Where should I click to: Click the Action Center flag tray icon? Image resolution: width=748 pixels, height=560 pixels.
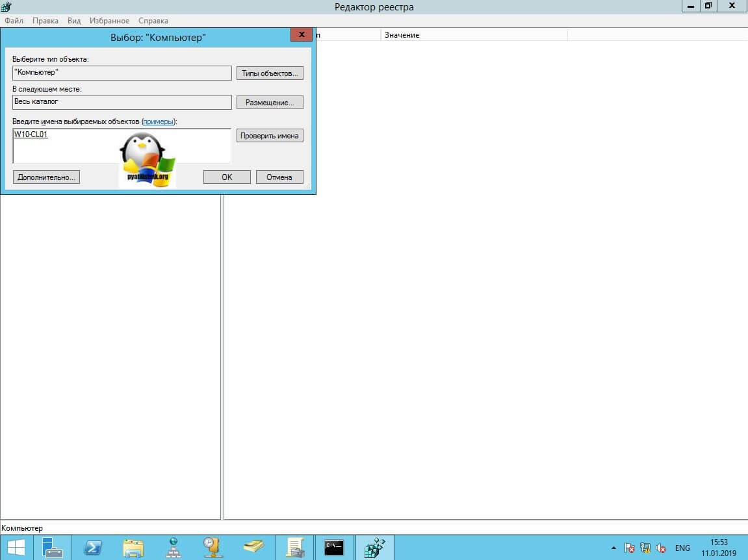coord(629,548)
